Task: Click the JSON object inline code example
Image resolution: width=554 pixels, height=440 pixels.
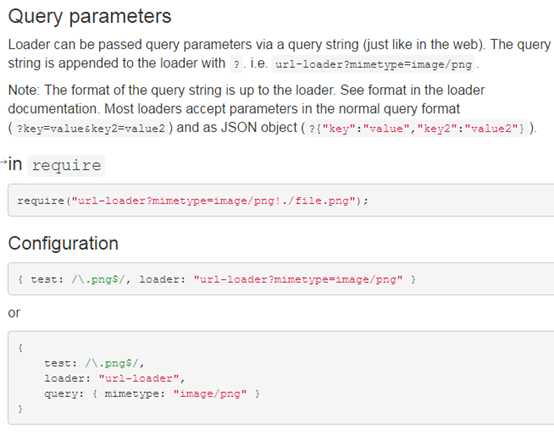Action: pyautogui.click(x=417, y=128)
